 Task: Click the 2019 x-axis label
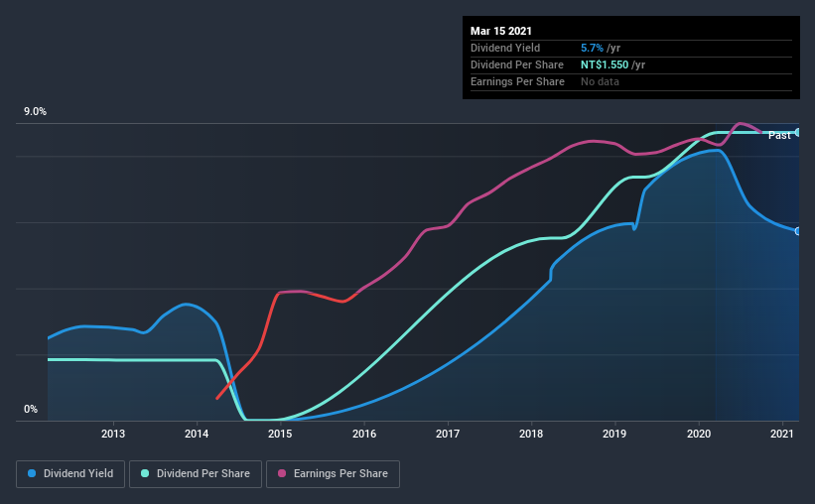coord(614,434)
